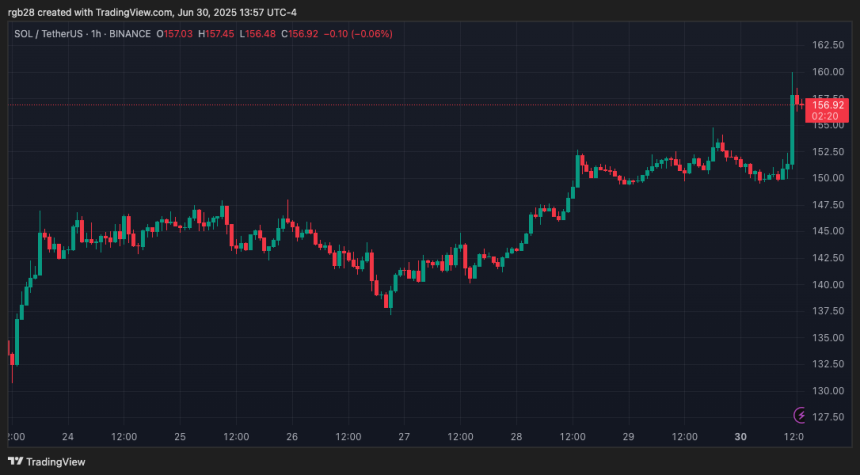860x475 pixels.
Task: Click the TradingView text at bottom left
Action: tap(55, 462)
